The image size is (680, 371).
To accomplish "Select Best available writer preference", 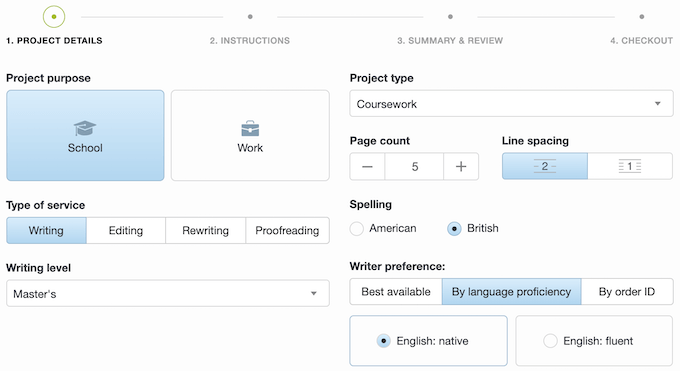I will click(x=396, y=292).
